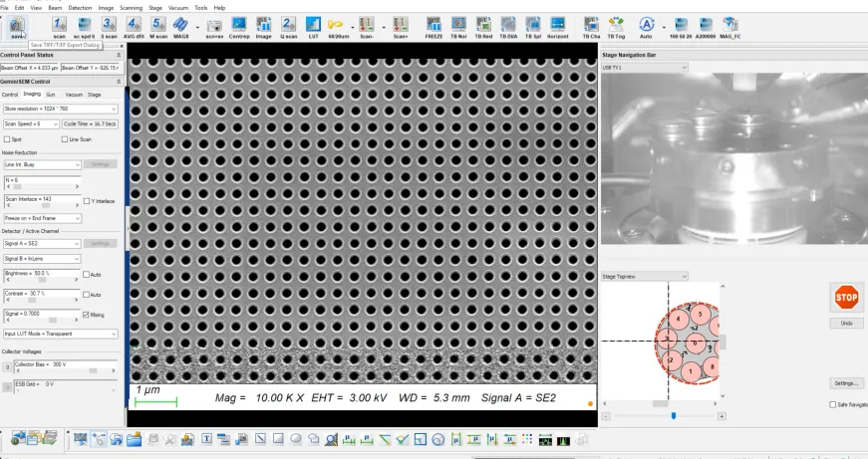Select the 'sc spd 6' scan speed icon

pos(84,27)
